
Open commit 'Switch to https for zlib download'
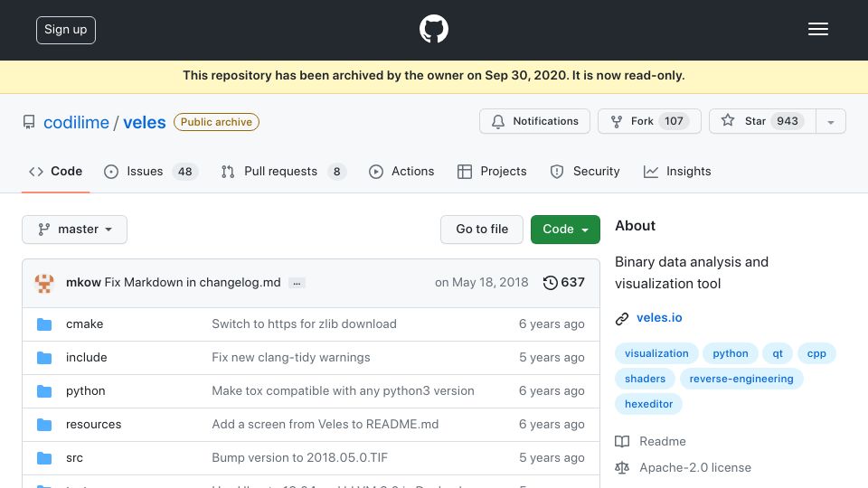tap(304, 324)
